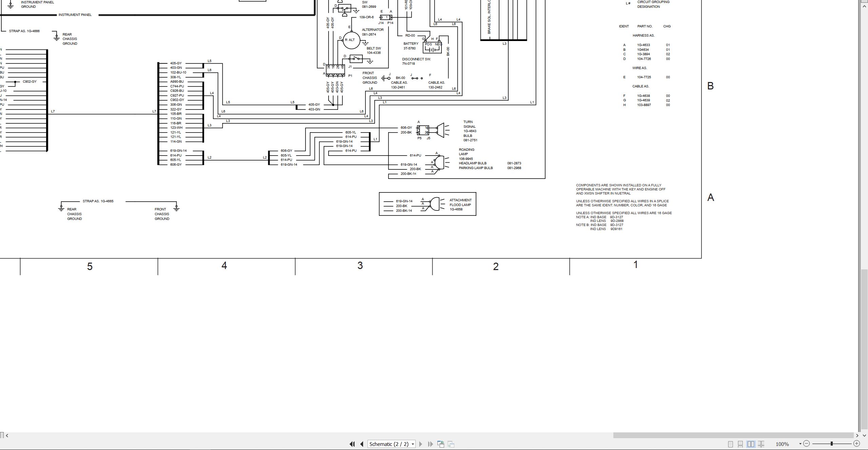868x450 pixels.
Task: Click wire assembly part number 104-7725
Action: [x=644, y=77]
